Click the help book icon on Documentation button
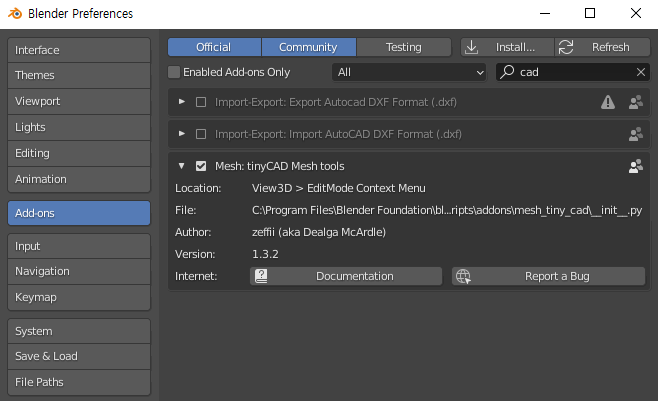658x401 pixels. [x=261, y=276]
